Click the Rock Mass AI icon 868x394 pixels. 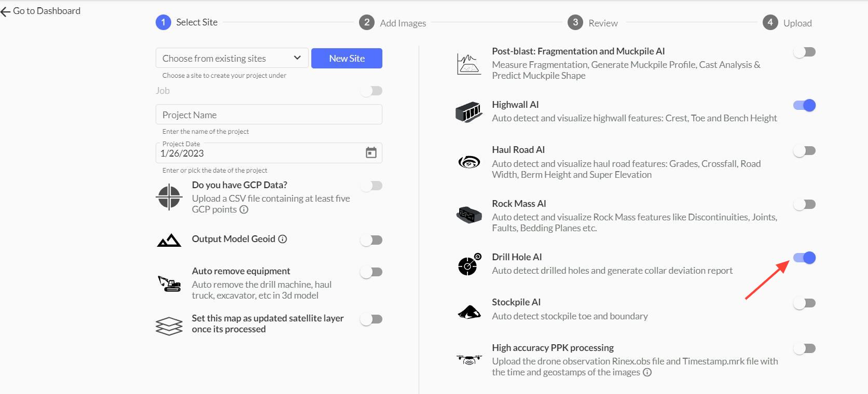click(469, 214)
